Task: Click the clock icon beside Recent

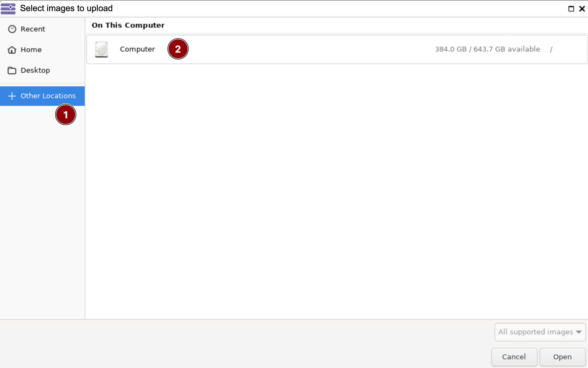Action: [x=12, y=29]
